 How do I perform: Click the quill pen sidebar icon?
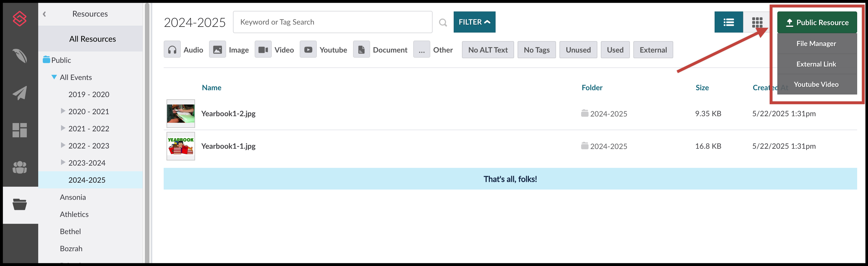20,56
